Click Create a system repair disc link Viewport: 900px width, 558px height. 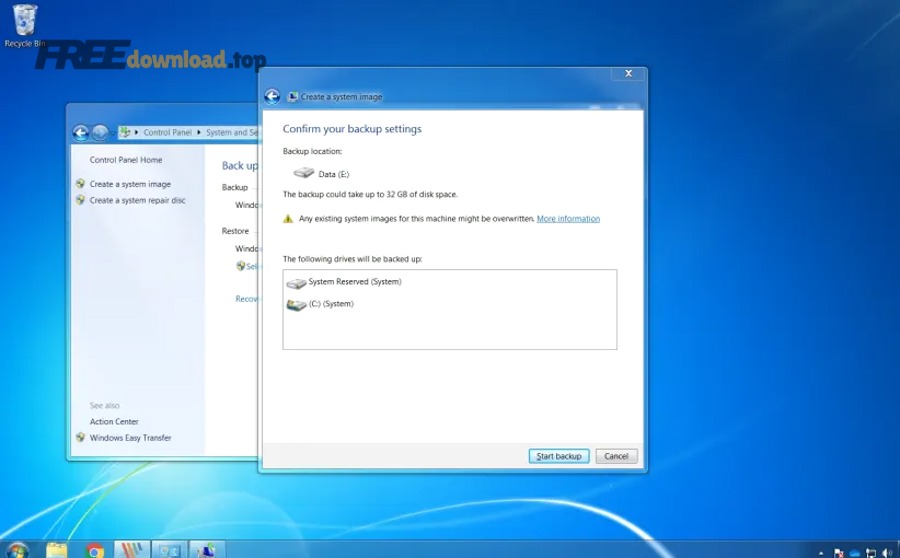click(x=138, y=200)
